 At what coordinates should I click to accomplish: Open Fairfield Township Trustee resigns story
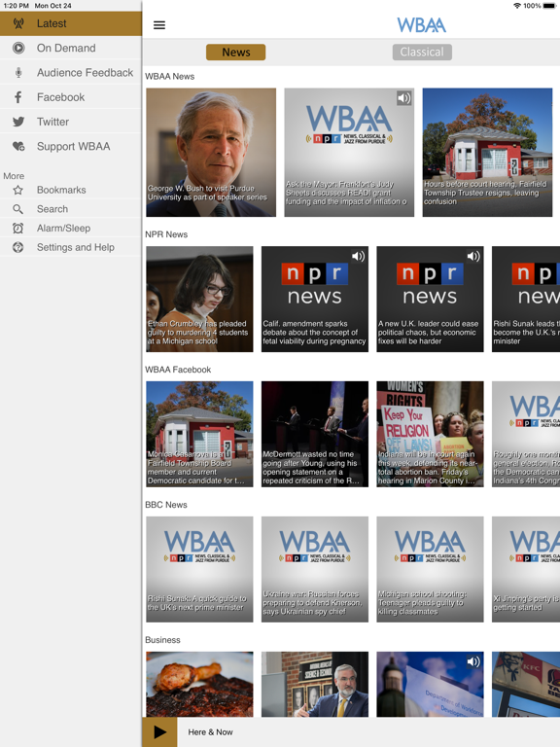[488, 153]
